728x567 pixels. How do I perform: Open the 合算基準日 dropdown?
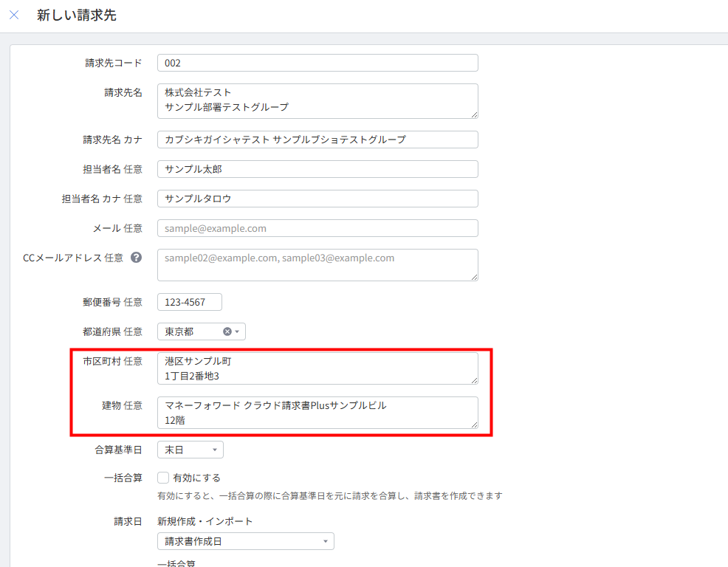[x=190, y=450]
